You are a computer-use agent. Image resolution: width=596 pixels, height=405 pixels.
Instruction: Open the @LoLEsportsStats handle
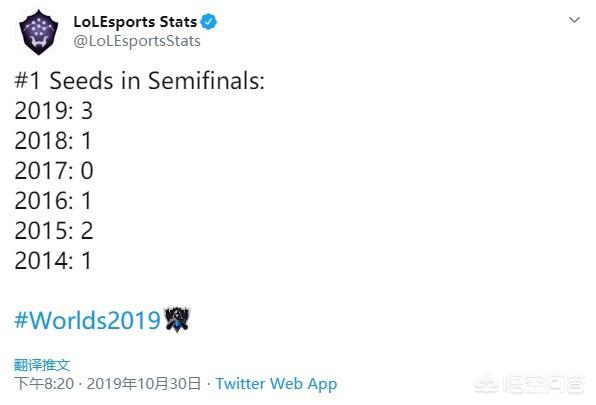(x=137, y=41)
